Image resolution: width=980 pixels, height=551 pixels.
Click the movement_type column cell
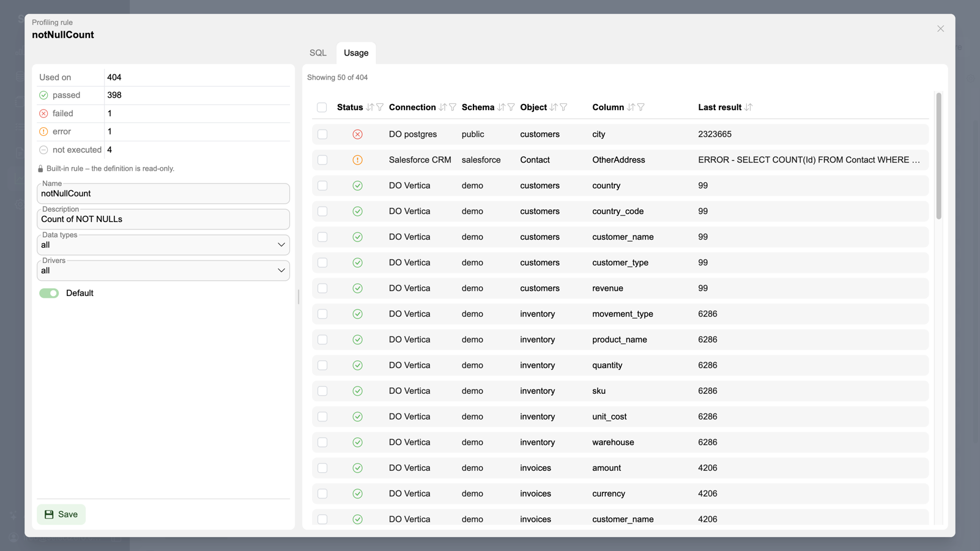click(x=622, y=314)
